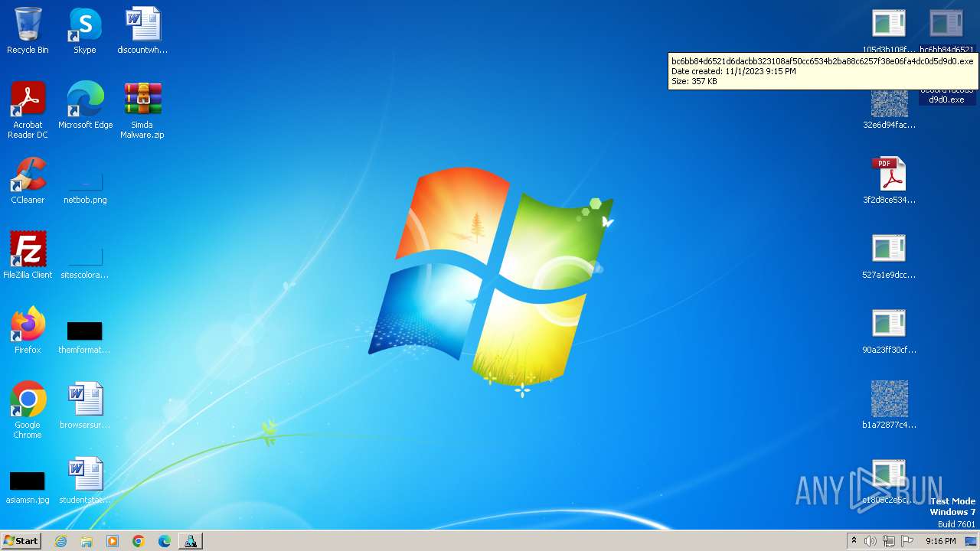This screenshot has height=551, width=980.
Task: Open Windows Explorer from taskbar
Action: (x=87, y=541)
